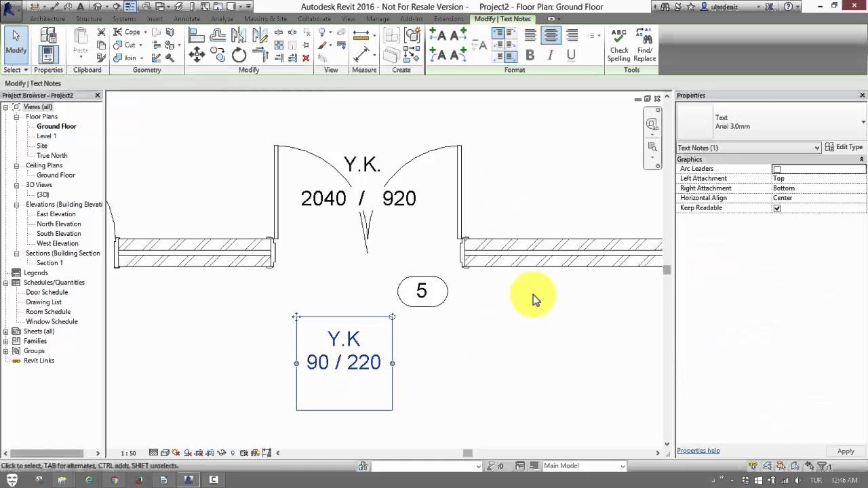Open the Text Arial 3.0mm type selector
Image resolution: width=868 pixels, height=488 pixels.
tap(772, 122)
